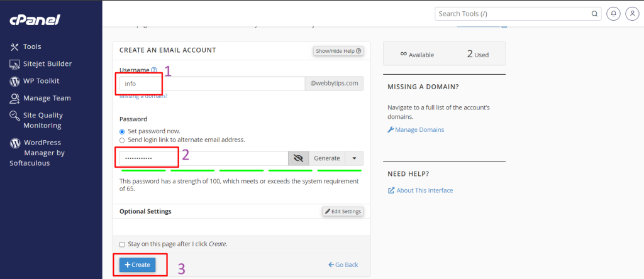The image size is (644, 279).
Task: Click the Site Quality Monitoring icon
Action: (14, 116)
